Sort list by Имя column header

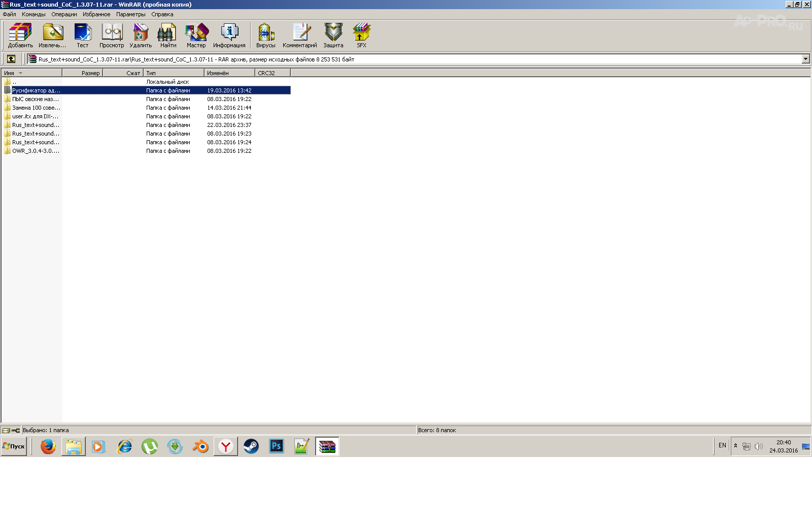point(31,73)
